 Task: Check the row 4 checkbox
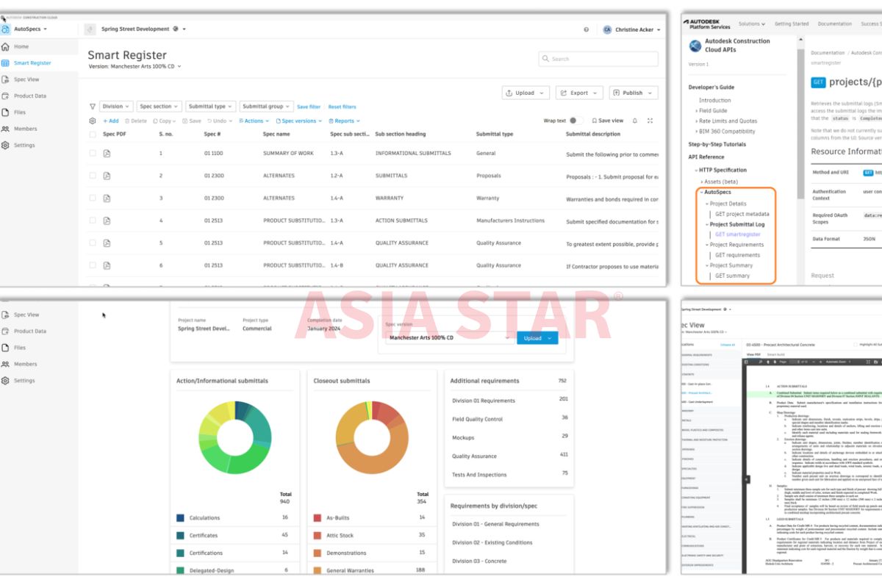coord(93,220)
